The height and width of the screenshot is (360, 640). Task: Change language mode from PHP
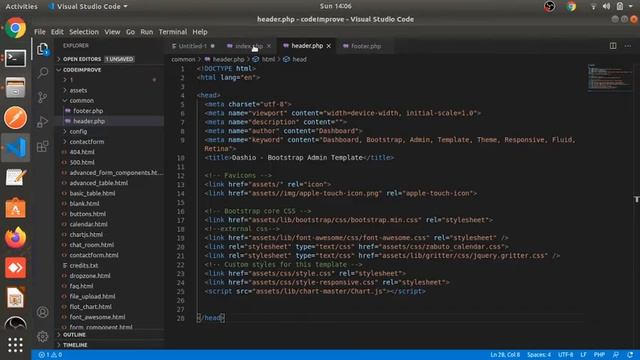[599, 355]
